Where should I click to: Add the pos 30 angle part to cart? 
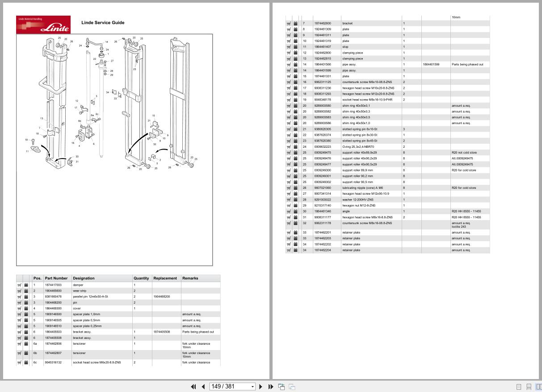(289, 211)
